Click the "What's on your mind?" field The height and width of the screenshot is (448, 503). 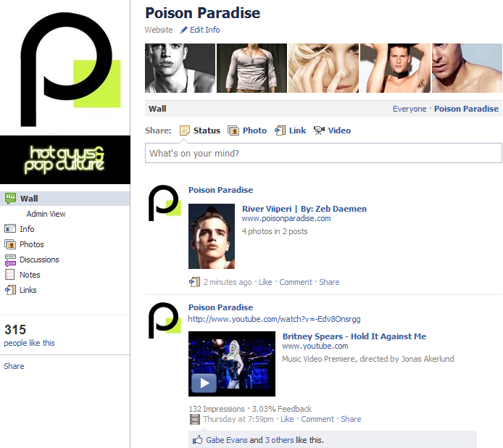(323, 153)
